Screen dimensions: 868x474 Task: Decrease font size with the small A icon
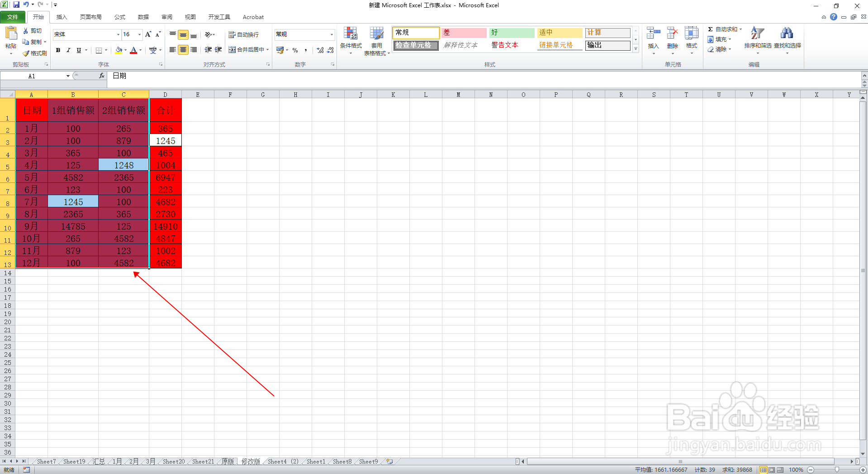pyautogui.click(x=158, y=34)
